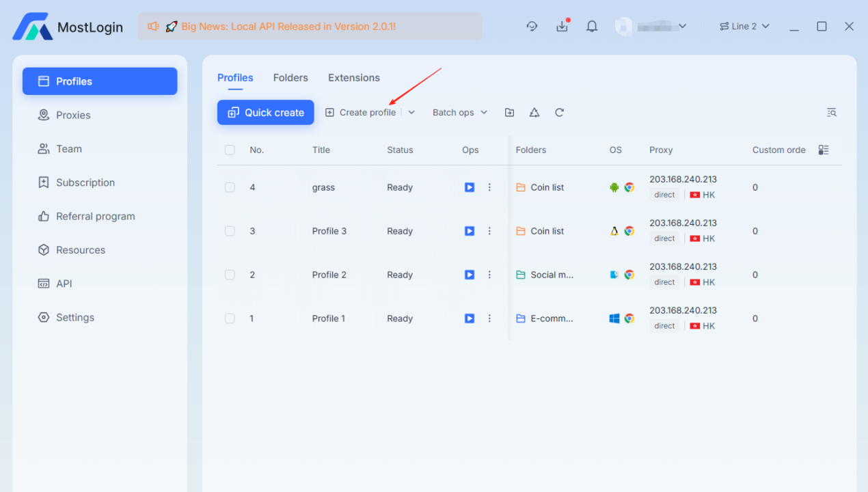Launch Profile 1 with play button
The image size is (868, 492).
(x=470, y=318)
